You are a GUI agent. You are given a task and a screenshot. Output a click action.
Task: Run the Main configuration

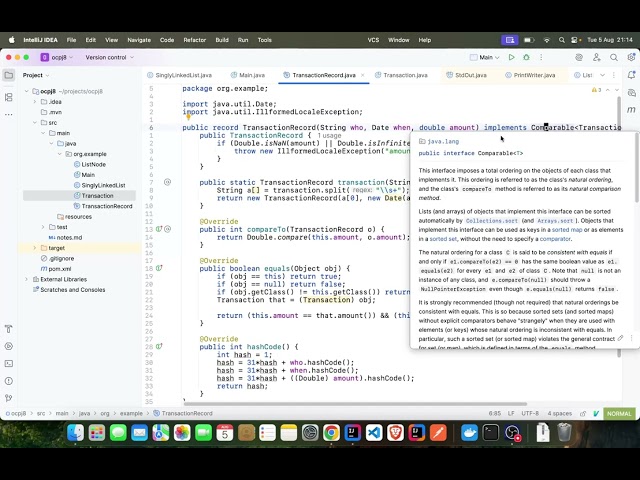tap(511, 58)
